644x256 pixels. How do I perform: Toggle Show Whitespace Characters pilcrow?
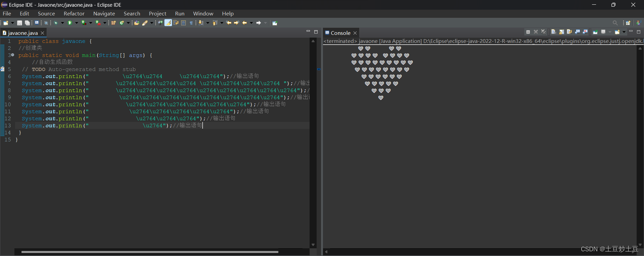tap(191, 23)
